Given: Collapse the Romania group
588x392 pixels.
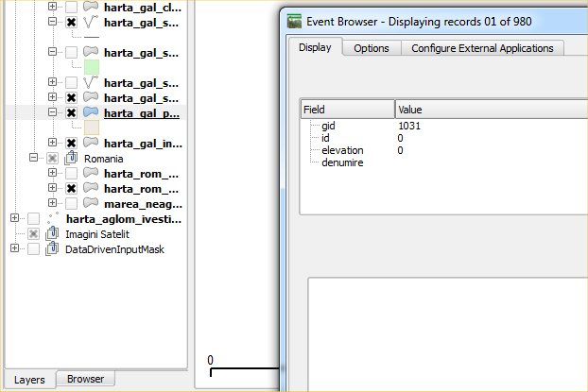Looking at the screenshot, I should [x=33, y=158].
